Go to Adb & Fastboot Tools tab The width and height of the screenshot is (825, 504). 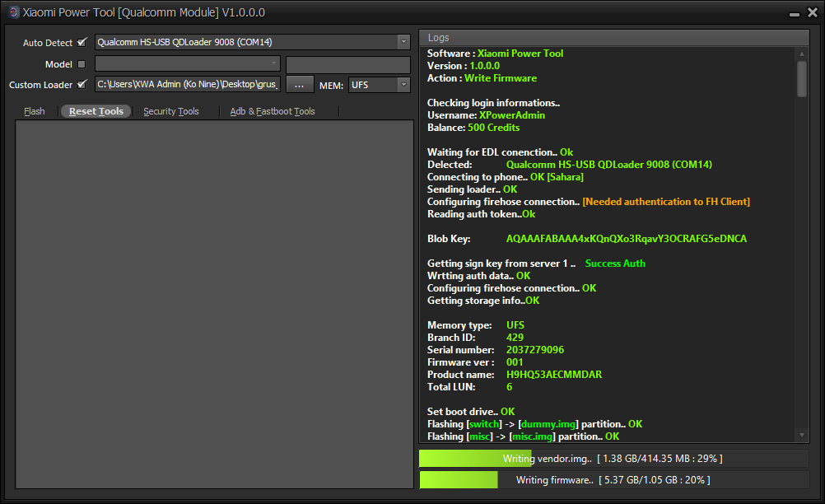[273, 111]
